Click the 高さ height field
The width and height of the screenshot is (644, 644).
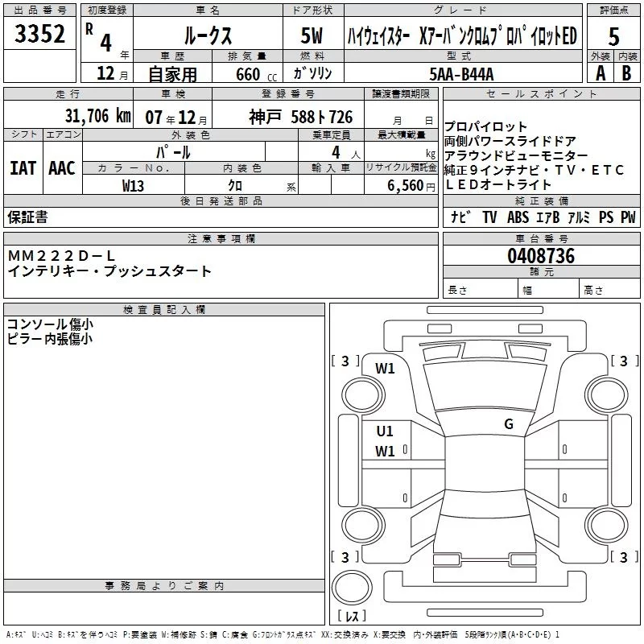click(609, 290)
